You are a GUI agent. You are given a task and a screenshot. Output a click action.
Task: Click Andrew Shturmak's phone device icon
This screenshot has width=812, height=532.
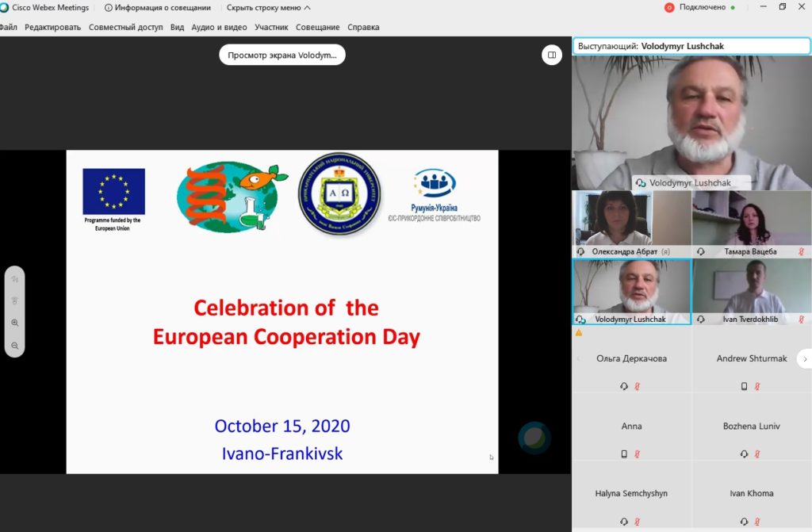(744, 386)
